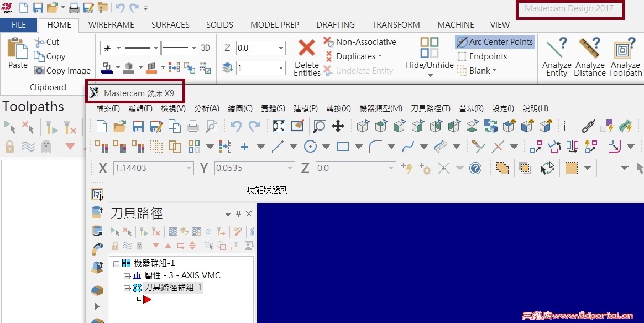Click the Y coordinate input field
644x323 pixels.
click(255, 168)
